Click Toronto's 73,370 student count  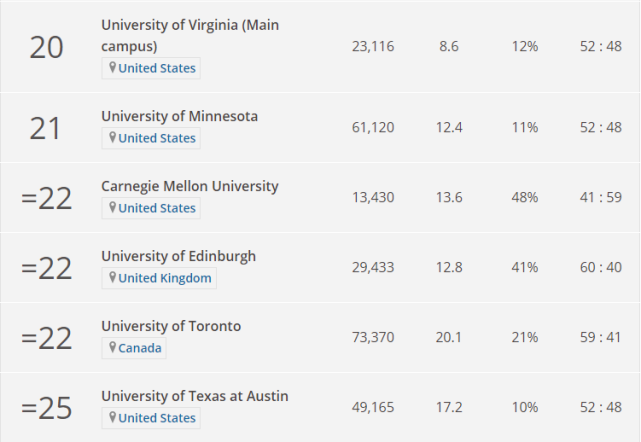coord(373,338)
